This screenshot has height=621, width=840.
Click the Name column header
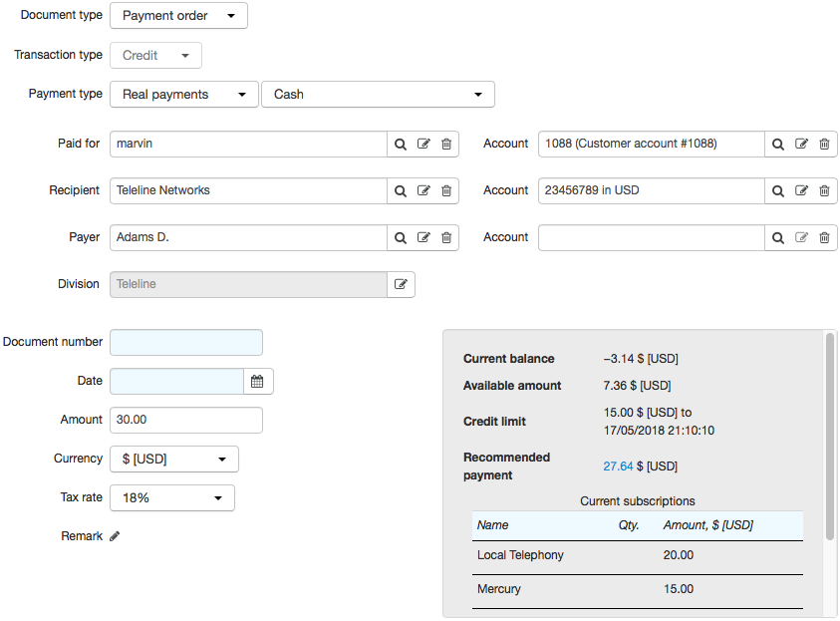492,525
